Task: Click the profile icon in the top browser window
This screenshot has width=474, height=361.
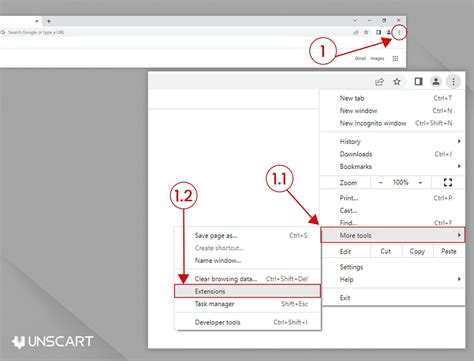Action: pyautogui.click(x=389, y=32)
